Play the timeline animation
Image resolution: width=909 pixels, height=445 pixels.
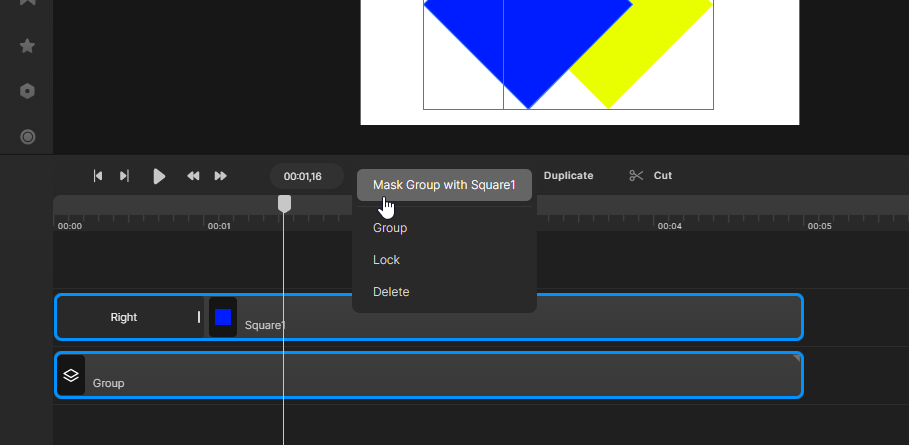point(159,176)
